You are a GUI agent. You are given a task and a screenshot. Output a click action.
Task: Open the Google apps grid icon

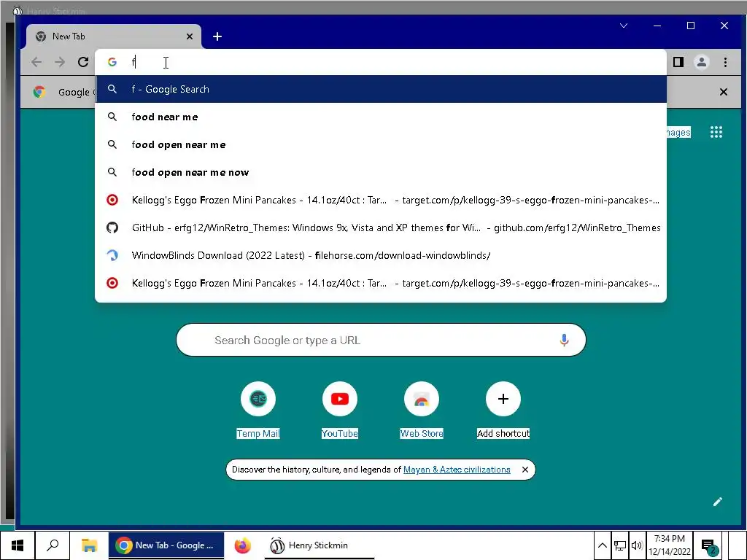coord(716,133)
